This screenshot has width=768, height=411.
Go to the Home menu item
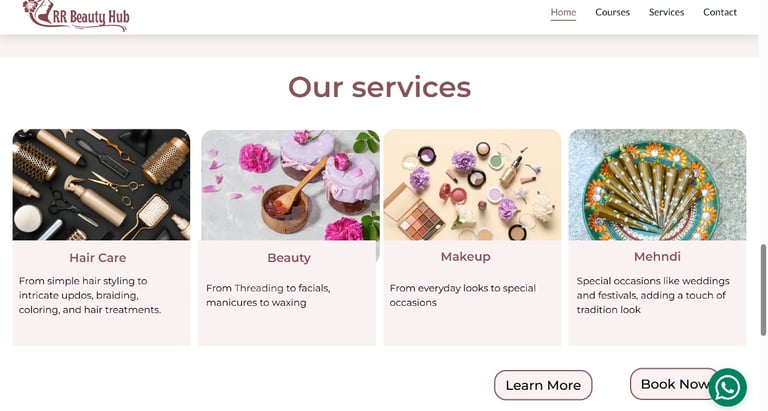point(563,12)
